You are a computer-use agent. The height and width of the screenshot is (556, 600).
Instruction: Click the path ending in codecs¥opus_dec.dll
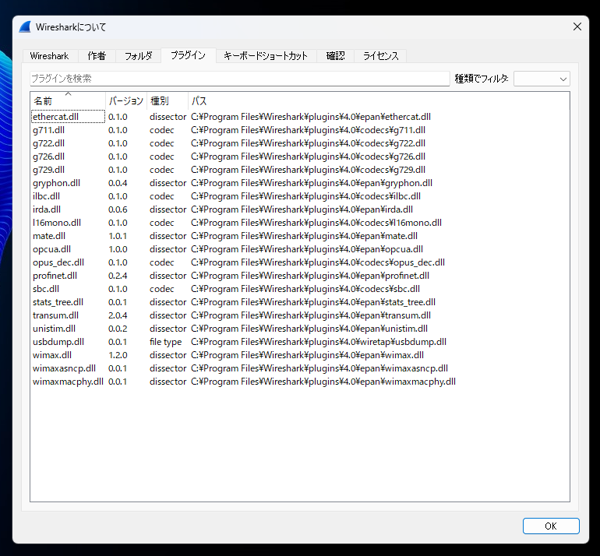(318, 263)
